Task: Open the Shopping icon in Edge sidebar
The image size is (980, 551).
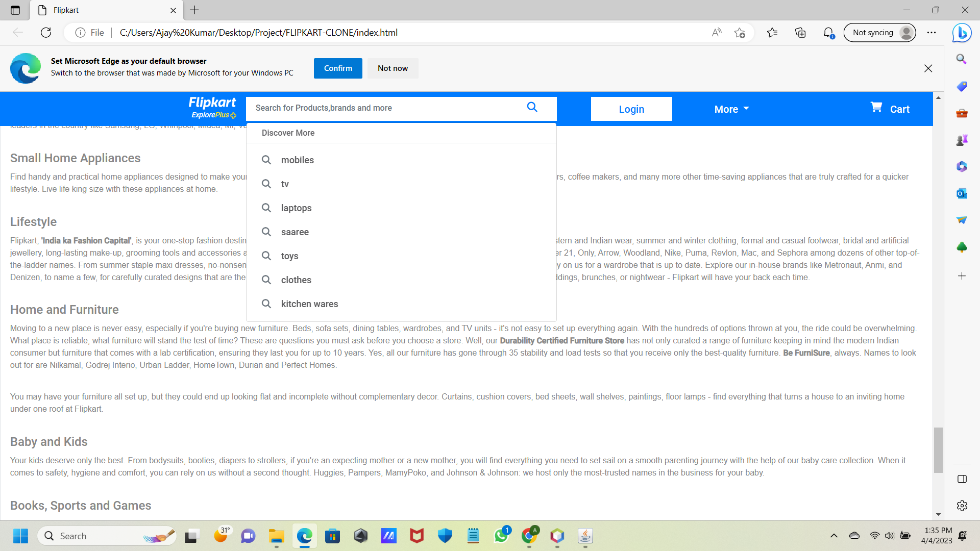Action: [962, 86]
